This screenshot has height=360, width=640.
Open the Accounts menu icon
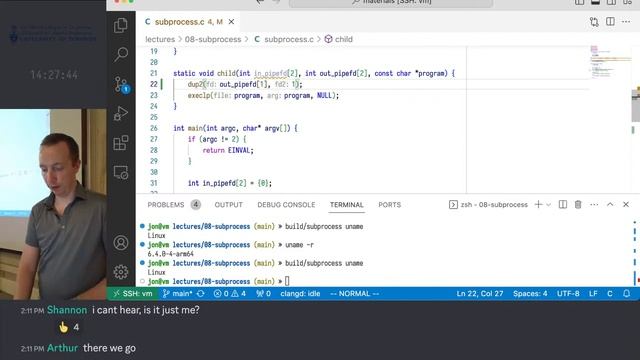click(121, 243)
